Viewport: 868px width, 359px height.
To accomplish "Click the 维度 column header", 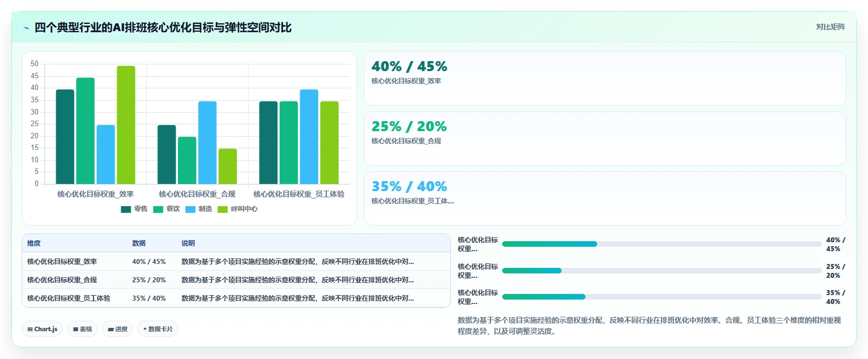I will tap(34, 243).
